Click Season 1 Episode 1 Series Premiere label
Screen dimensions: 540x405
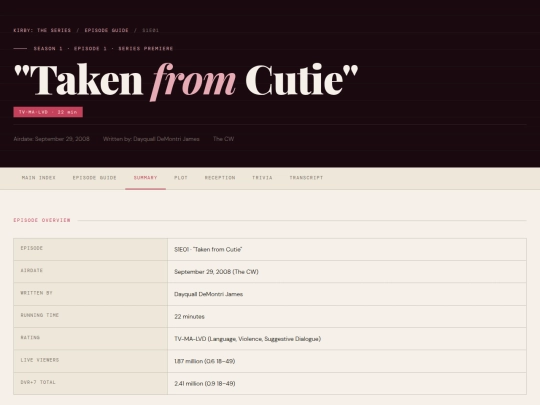point(103,49)
